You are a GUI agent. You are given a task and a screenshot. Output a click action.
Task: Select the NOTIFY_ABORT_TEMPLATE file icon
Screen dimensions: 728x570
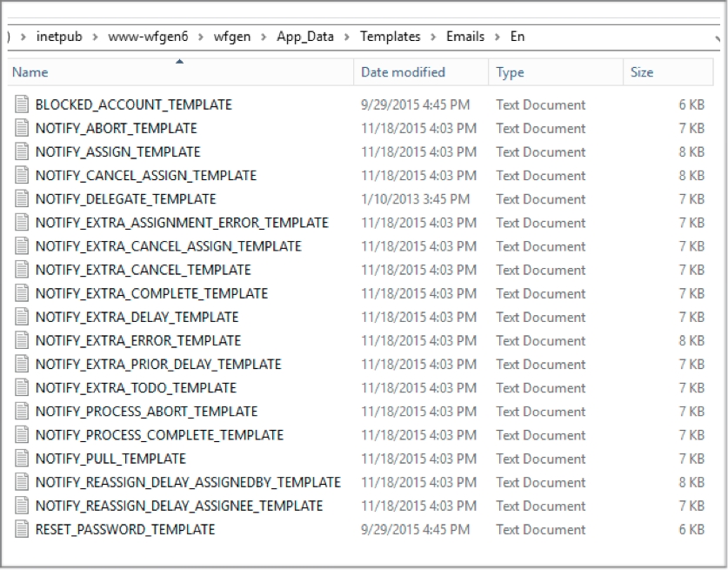point(22,129)
